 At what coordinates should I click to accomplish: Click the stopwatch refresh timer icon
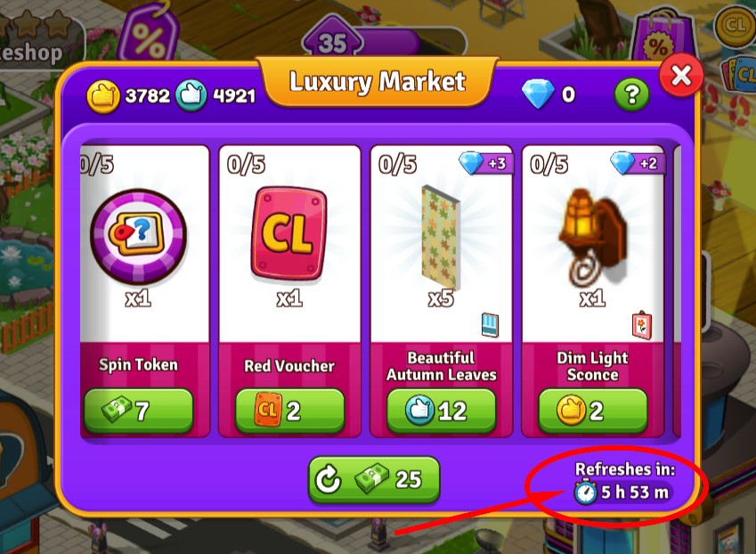tap(586, 492)
